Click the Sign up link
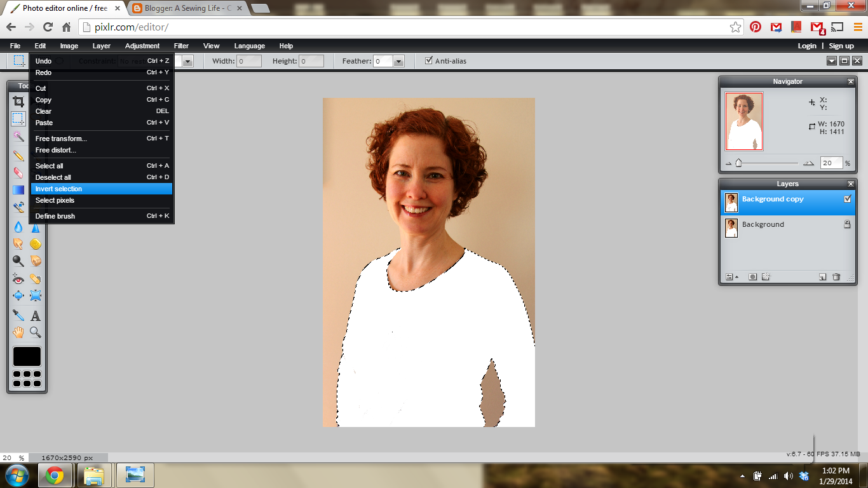 pyautogui.click(x=841, y=46)
